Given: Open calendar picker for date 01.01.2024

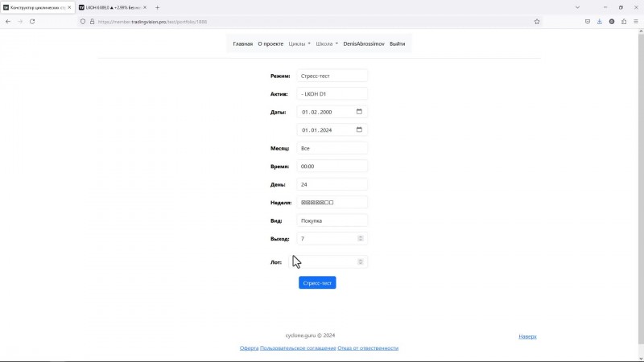Looking at the screenshot, I should [x=359, y=130].
